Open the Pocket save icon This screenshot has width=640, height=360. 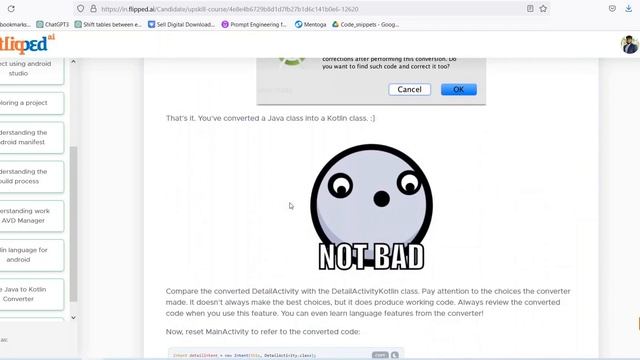tap(612, 9)
